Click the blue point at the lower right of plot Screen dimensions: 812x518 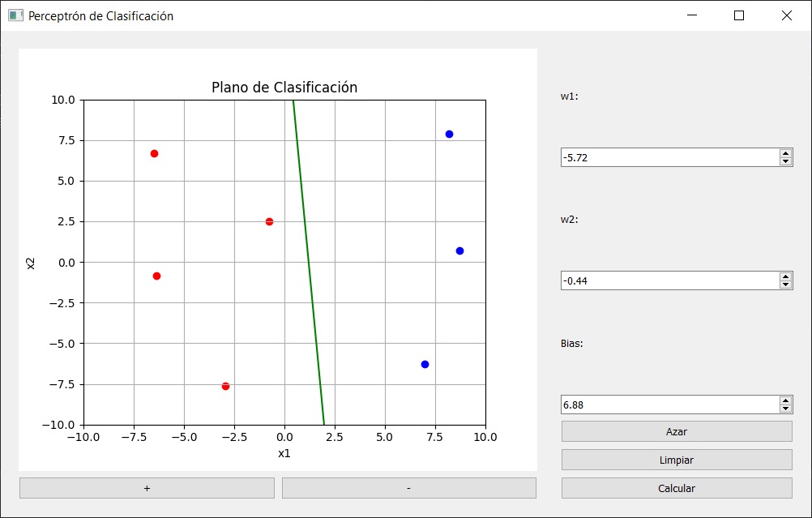pyautogui.click(x=425, y=363)
